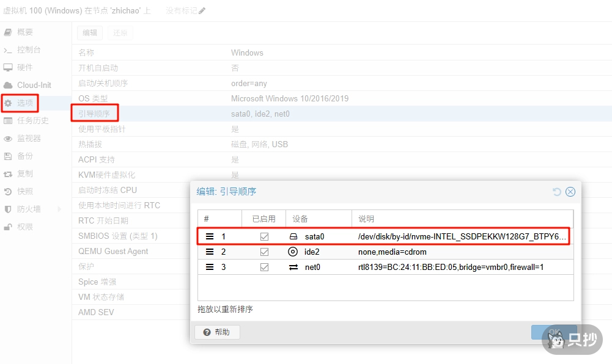
Task: Click the drag handle icon for sata0 row
Action: 210,236
